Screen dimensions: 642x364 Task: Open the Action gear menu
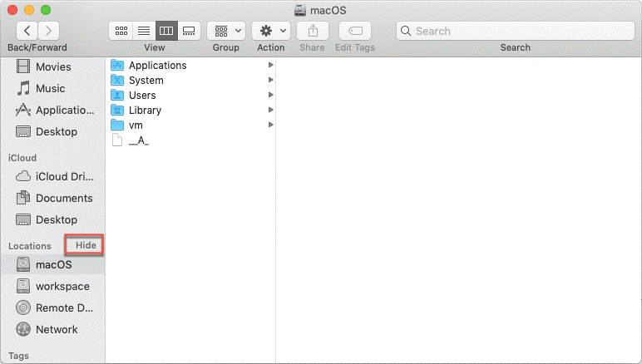pyautogui.click(x=271, y=31)
